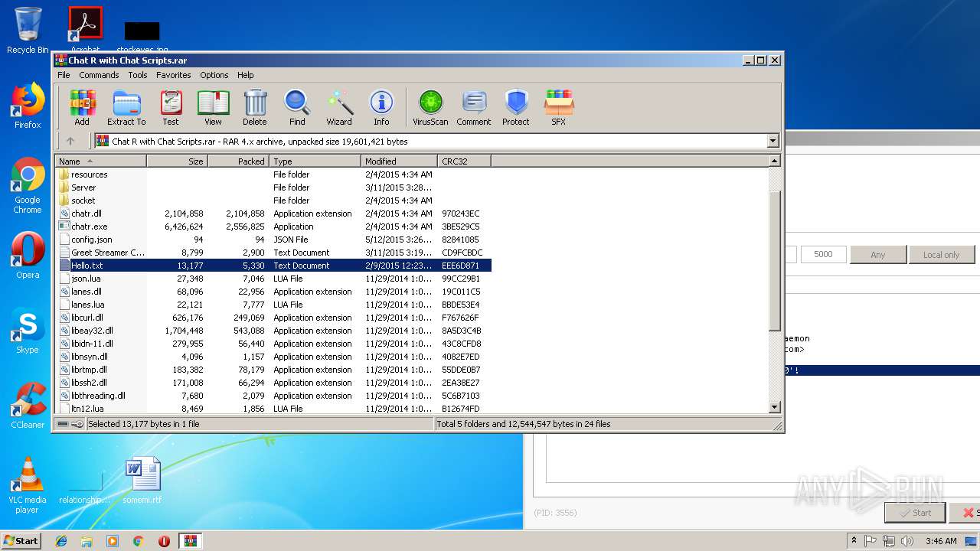
Task: Click the volume icon in system tray
Action: coord(907,541)
